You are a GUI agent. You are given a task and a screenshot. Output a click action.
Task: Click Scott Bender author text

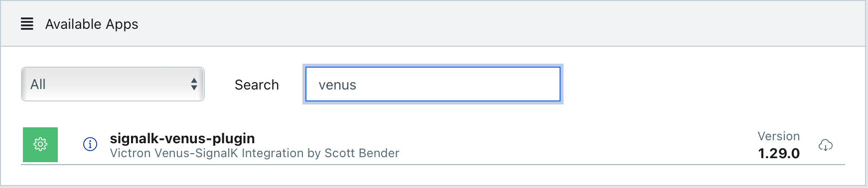[x=362, y=153]
